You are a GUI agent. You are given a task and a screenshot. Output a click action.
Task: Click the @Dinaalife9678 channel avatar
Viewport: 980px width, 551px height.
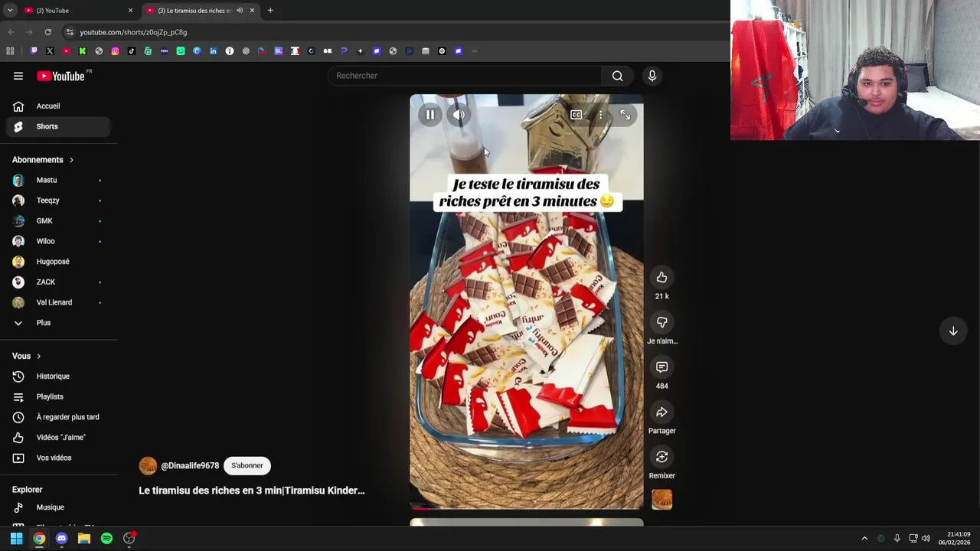pos(148,465)
